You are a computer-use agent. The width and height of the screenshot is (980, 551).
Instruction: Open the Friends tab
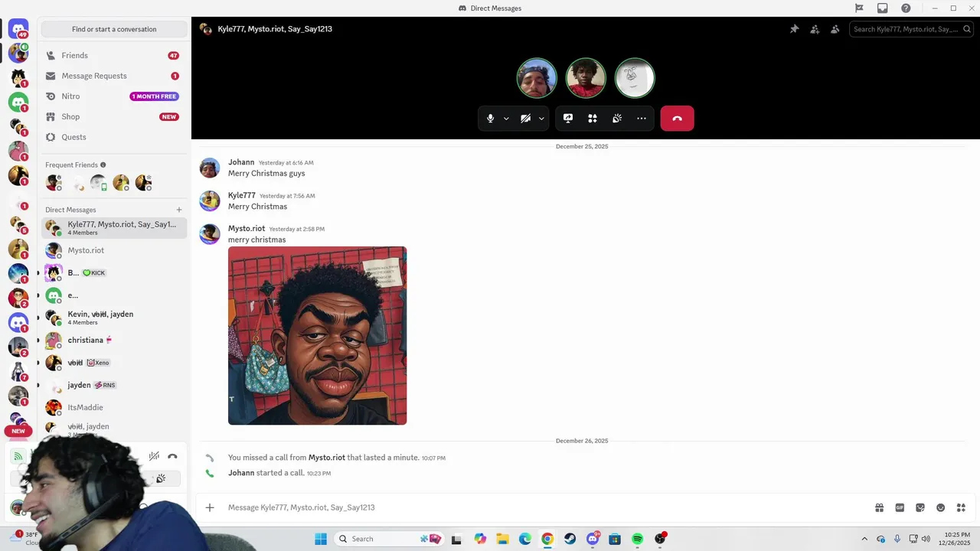click(114, 56)
